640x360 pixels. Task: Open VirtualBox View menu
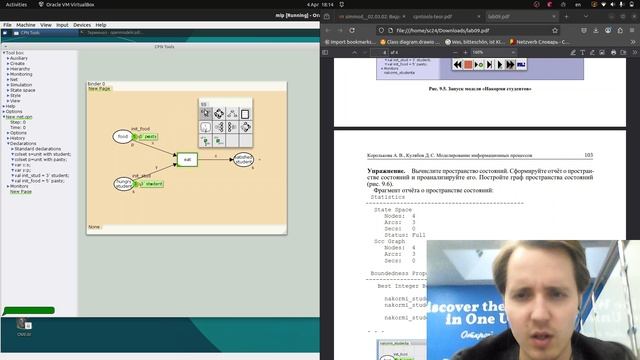point(46,25)
